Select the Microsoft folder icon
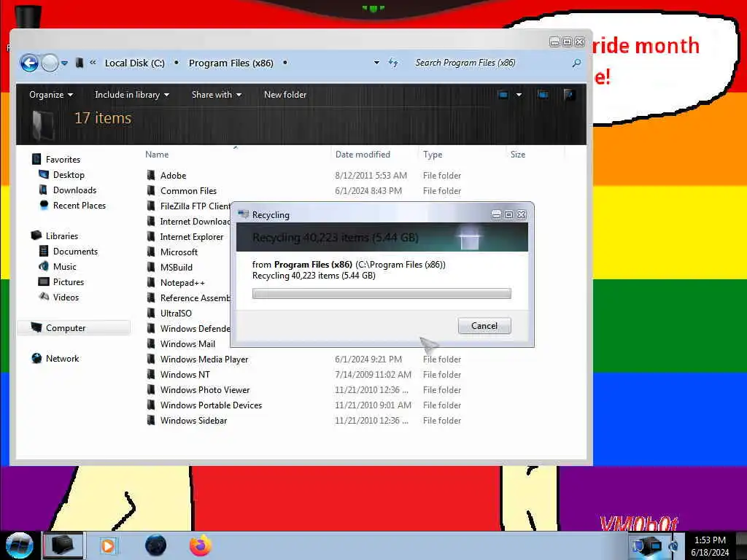 [x=151, y=252]
